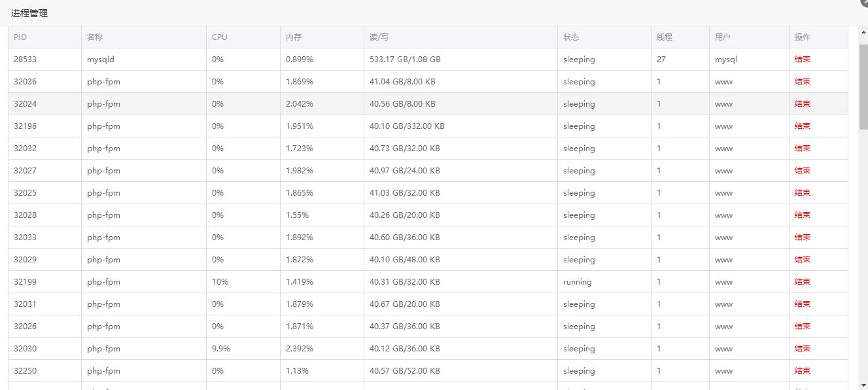Click the 名称 column header
This screenshot has height=390, width=868.
pos(95,37)
